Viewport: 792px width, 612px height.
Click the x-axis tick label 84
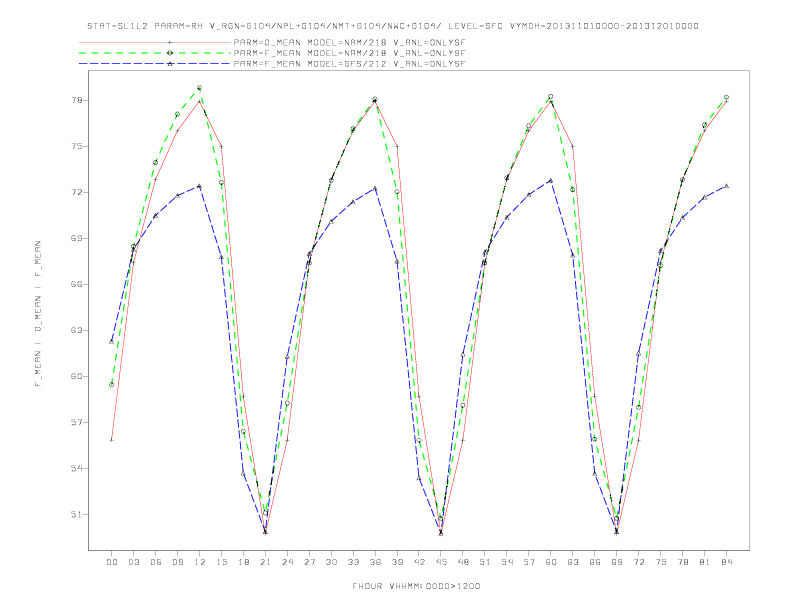pyautogui.click(x=727, y=562)
